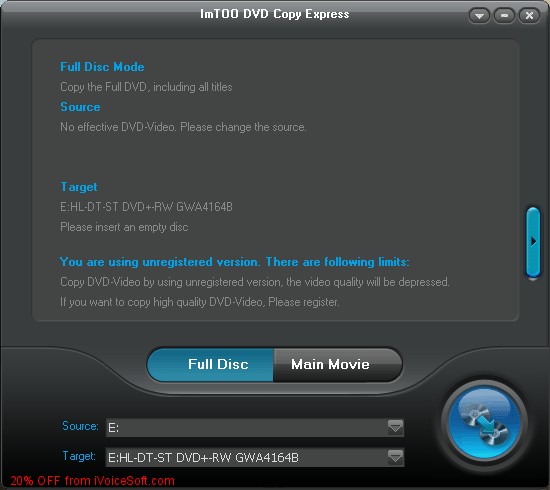Start copying with the blue disc button
This screenshot has height=490, width=550.
484,424
